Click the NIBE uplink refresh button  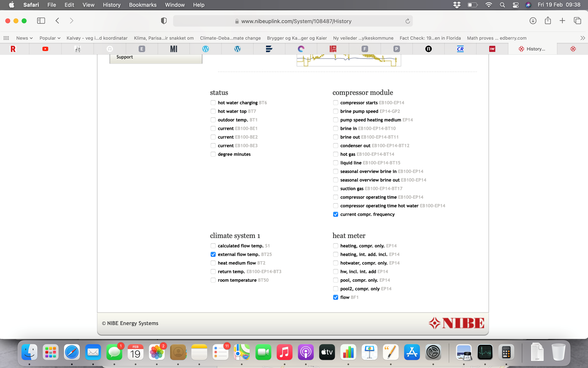[x=408, y=21]
